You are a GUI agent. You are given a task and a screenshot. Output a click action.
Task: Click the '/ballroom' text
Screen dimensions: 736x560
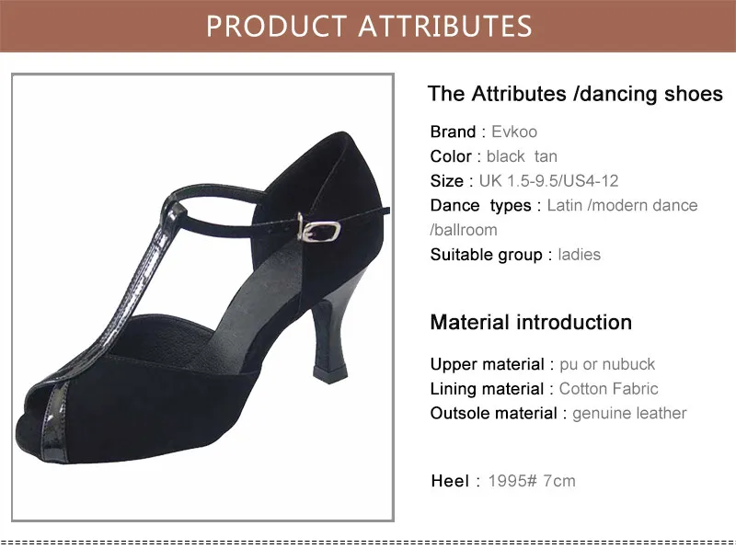pyautogui.click(x=464, y=230)
